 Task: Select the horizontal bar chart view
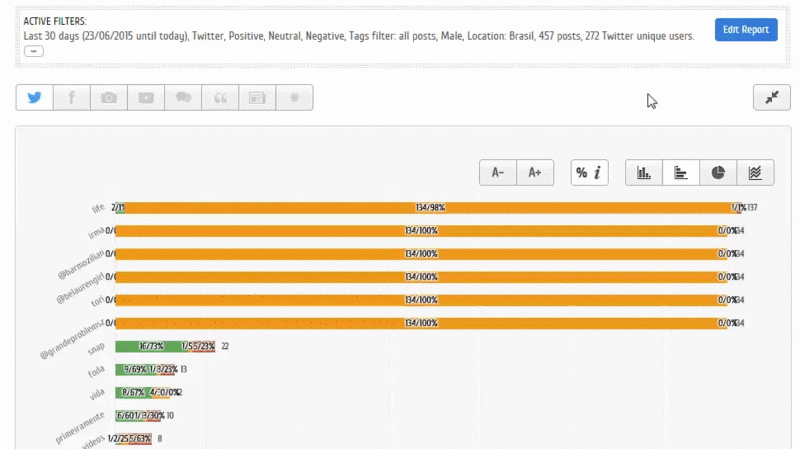pyautogui.click(x=681, y=172)
